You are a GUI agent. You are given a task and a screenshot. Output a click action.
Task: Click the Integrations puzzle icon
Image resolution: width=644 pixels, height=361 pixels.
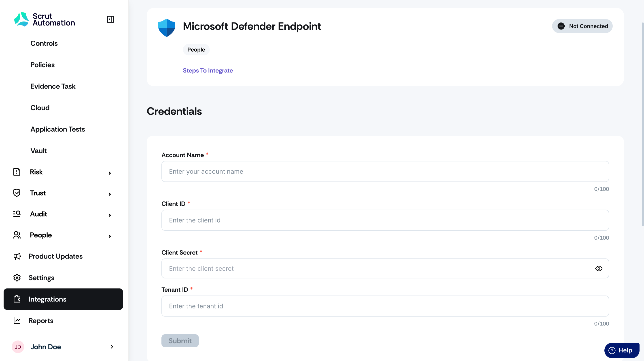[17, 299]
